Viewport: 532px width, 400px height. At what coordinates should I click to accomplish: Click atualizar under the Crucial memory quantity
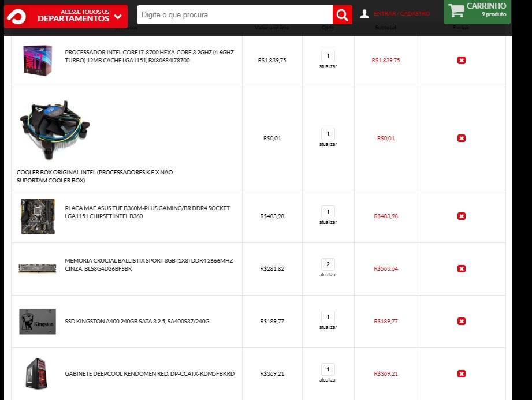click(x=328, y=275)
